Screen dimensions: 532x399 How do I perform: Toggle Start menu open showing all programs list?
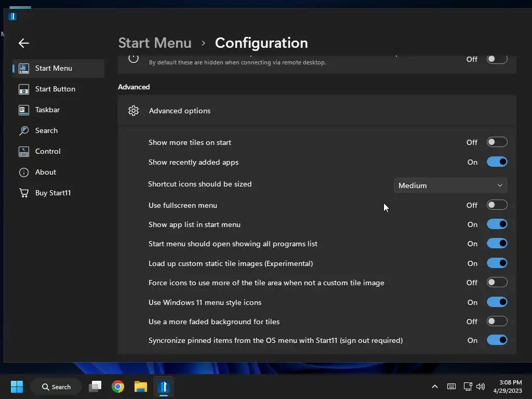pyautogui.click(x=497, y=243)
